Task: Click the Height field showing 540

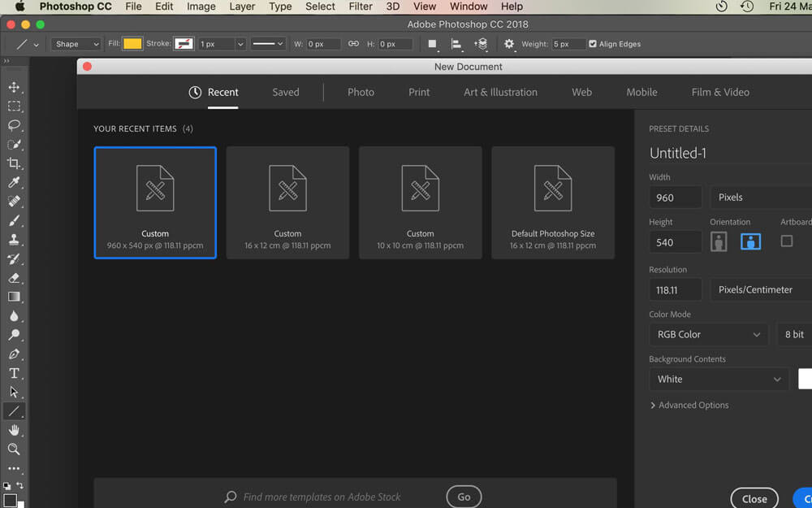Action: pos(676,242)
